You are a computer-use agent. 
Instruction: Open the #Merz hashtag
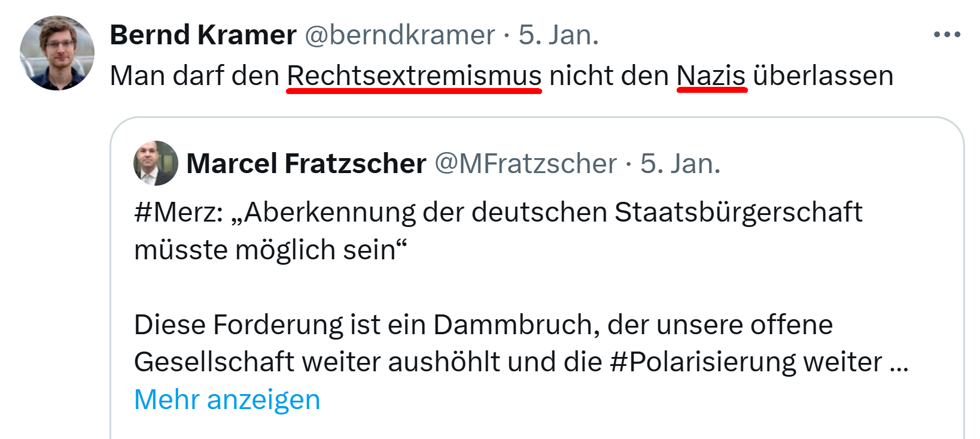click(177, 212)
